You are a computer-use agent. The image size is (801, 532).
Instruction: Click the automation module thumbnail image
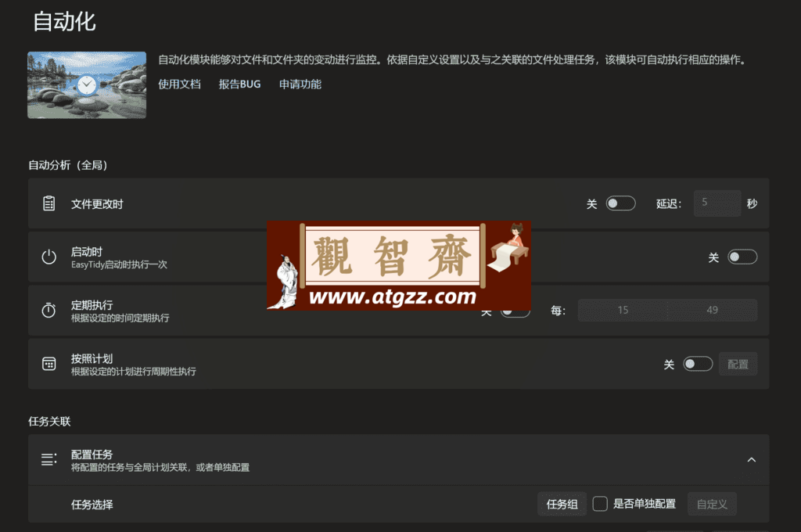87,84
